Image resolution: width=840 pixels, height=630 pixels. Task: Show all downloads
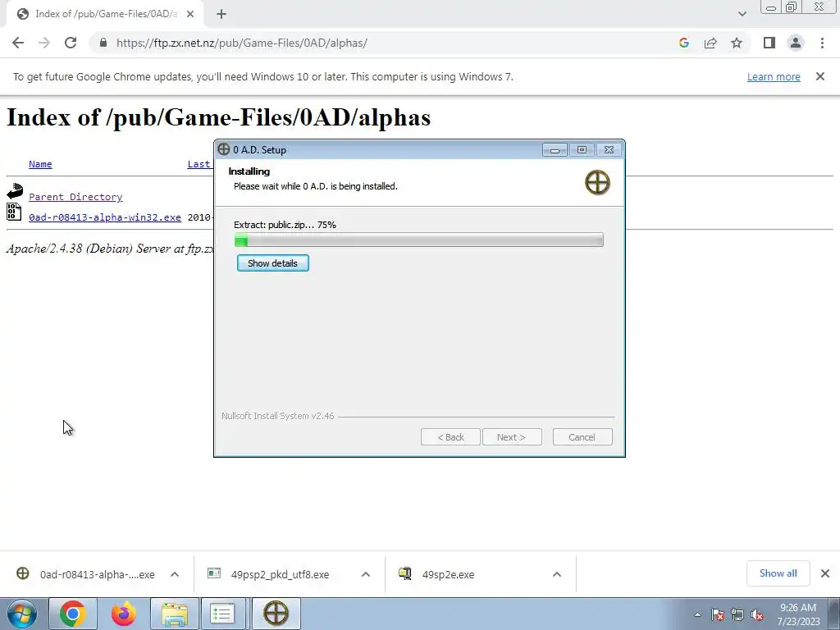click(778, 573)
